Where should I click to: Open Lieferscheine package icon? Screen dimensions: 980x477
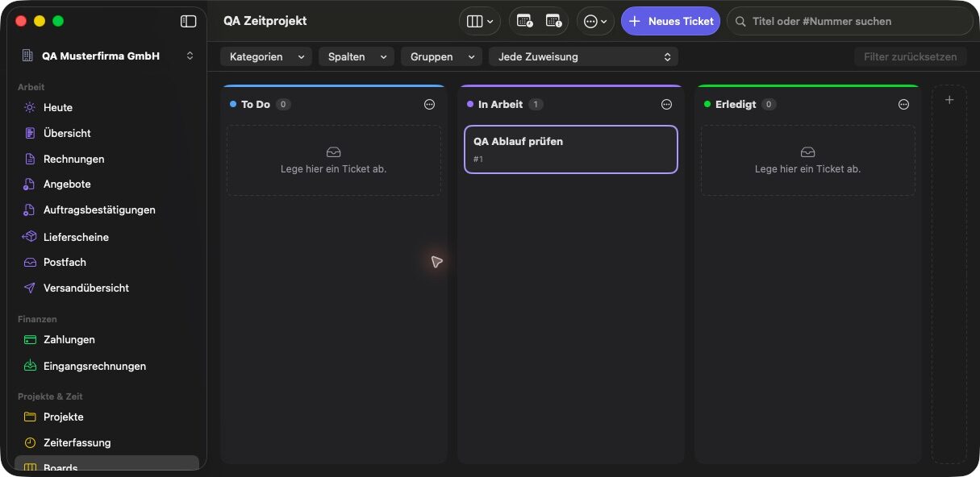click(x=30, y=237)
